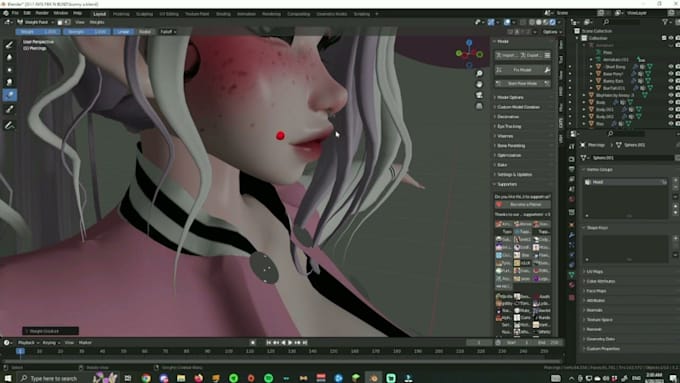The height and width of the screenshot is (383, 680).
Task: Click the Windows taskbar search box
Action: 54,378
